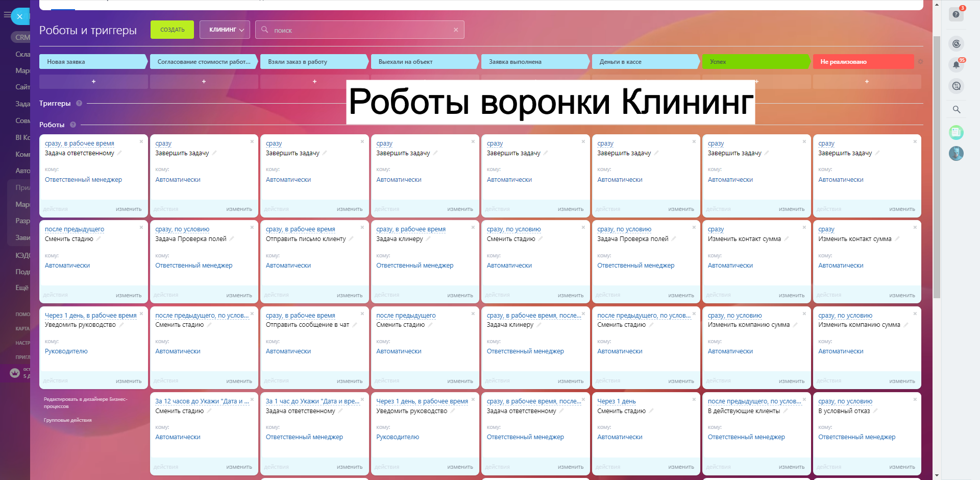Screen dimensions: 980x480
Task: Open delay settings 'За 12 часов до' link
Action: pyautogui.click(x=202, y=401)
